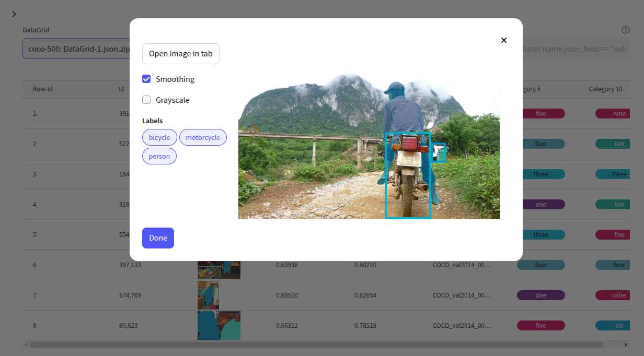Open thumbnail image in row 7
The width and height of the screenshot is (644, 356).
pos(208,295)
